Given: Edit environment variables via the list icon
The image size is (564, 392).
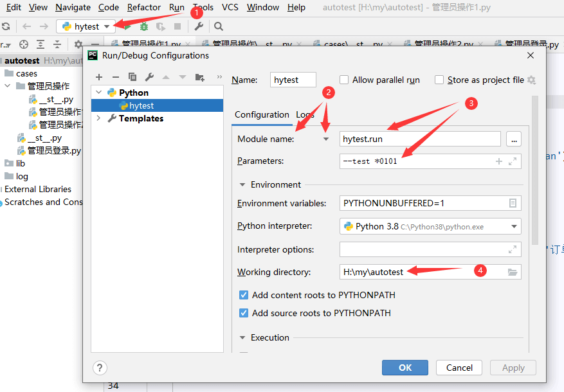Looking at the screenshot, I should (513, 203).
